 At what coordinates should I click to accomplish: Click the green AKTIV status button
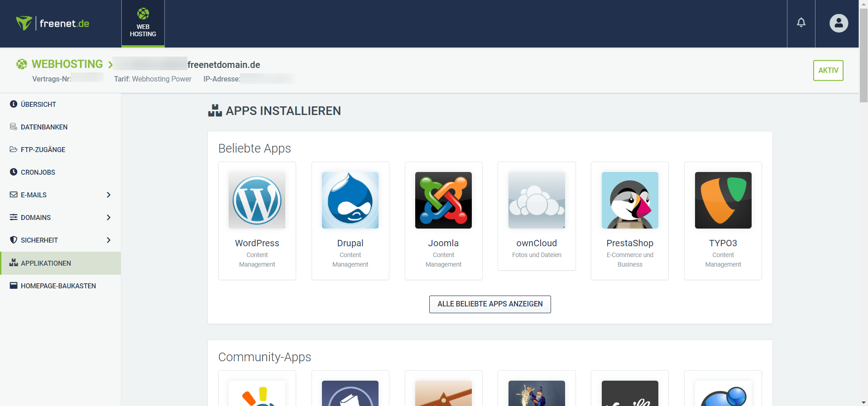point(828,71)
